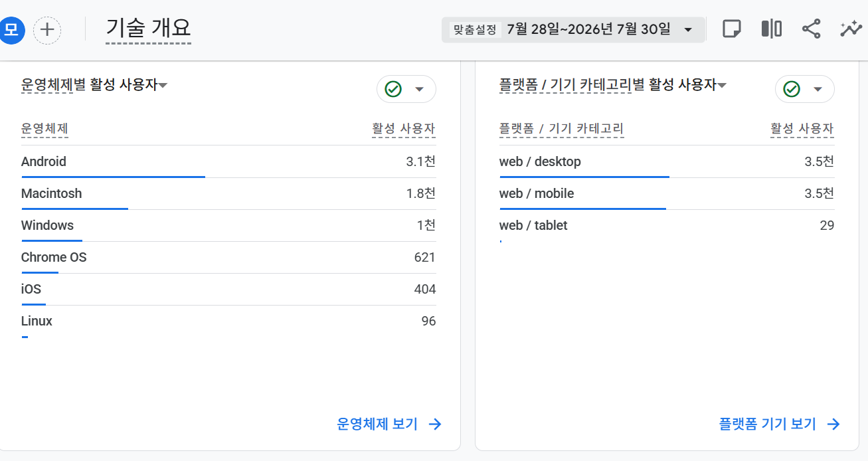Click the Chrome OS value 621
Viewport: 868px width, 461px height.
tap(425, 257)
